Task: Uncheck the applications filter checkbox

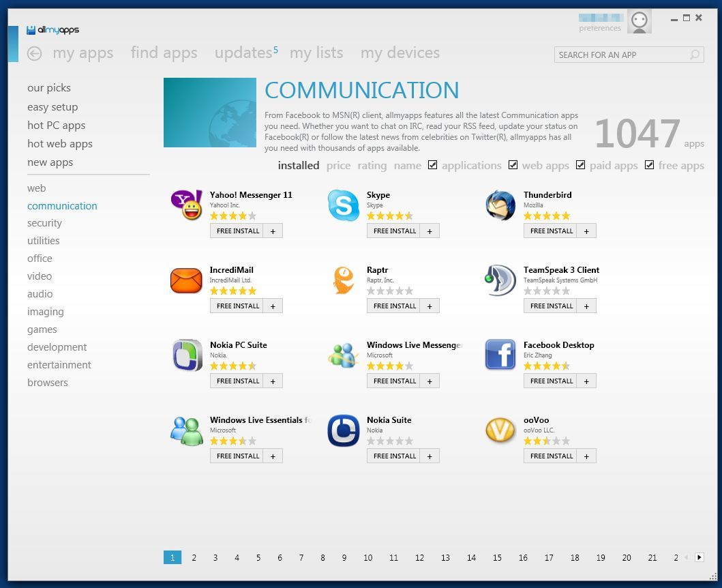Action: coord(432,164)
